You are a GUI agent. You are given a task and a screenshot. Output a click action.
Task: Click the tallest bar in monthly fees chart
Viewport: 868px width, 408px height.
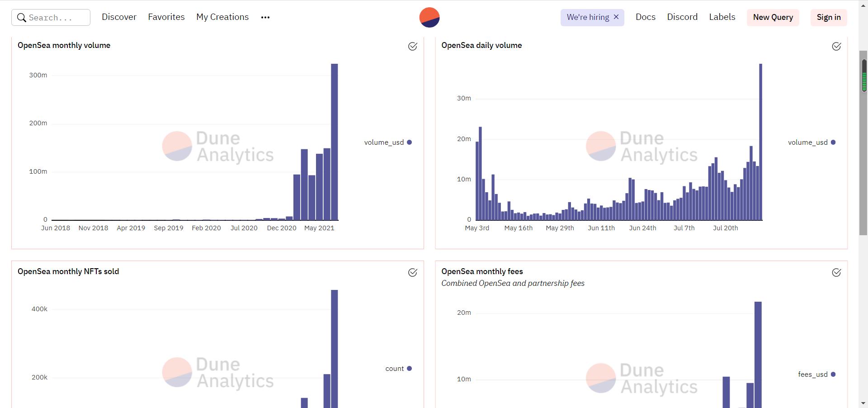(x=758, y=355)
